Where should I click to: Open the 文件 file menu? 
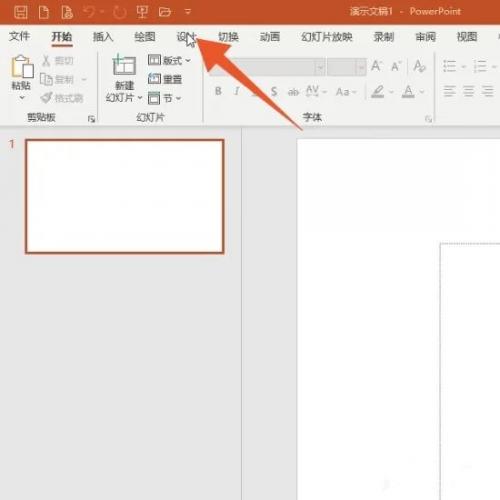point(19,36)
